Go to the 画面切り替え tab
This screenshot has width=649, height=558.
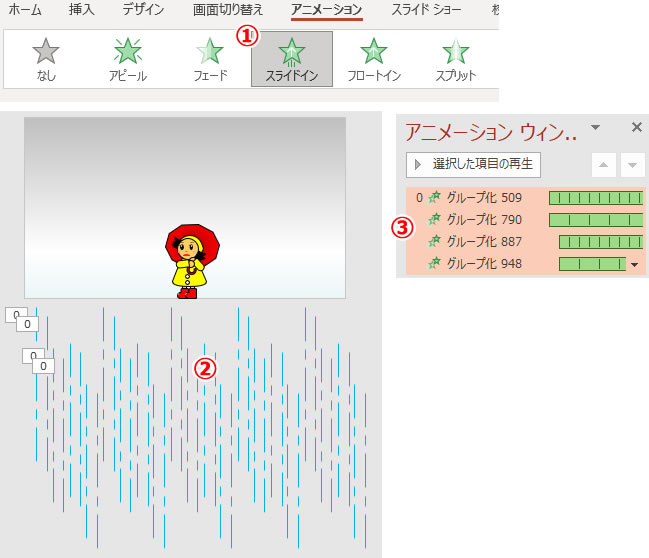[x=227, y=11]
